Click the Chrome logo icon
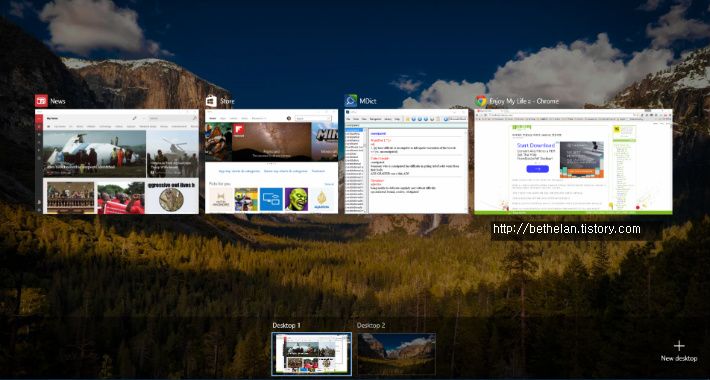The height and width of the screenshot is (380, 710). (x=481, y=101)
